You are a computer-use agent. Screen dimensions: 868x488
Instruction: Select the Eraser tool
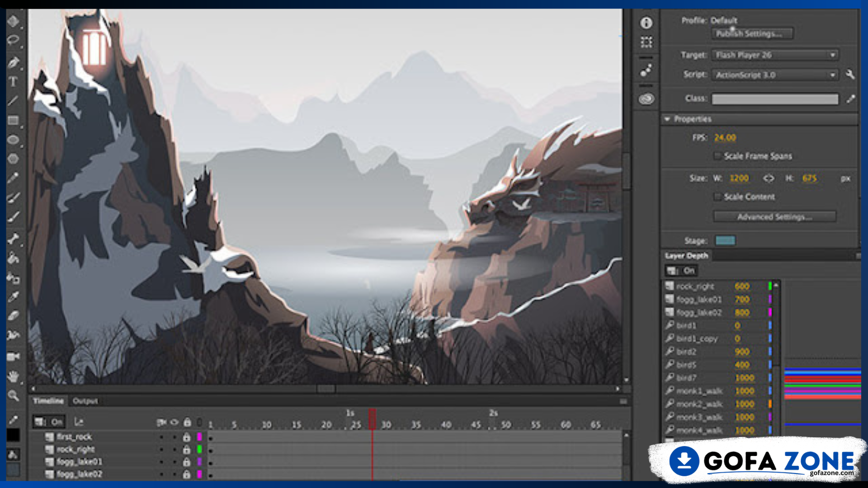(x=13, y=315)
